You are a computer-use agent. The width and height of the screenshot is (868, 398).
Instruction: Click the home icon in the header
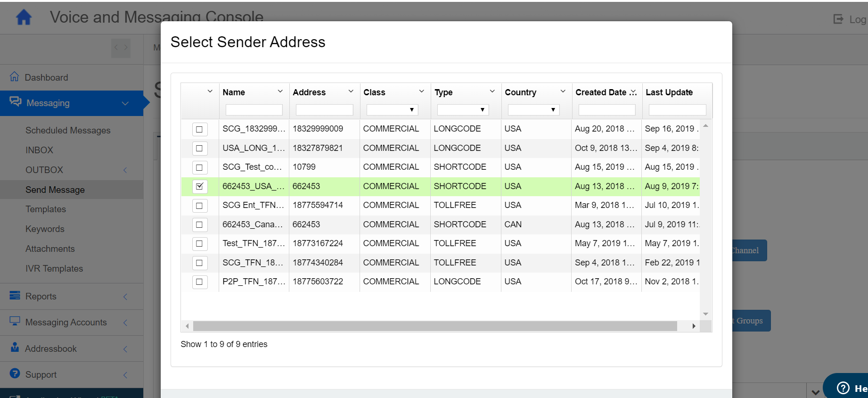pyautogui.click(x=24, y=17)
